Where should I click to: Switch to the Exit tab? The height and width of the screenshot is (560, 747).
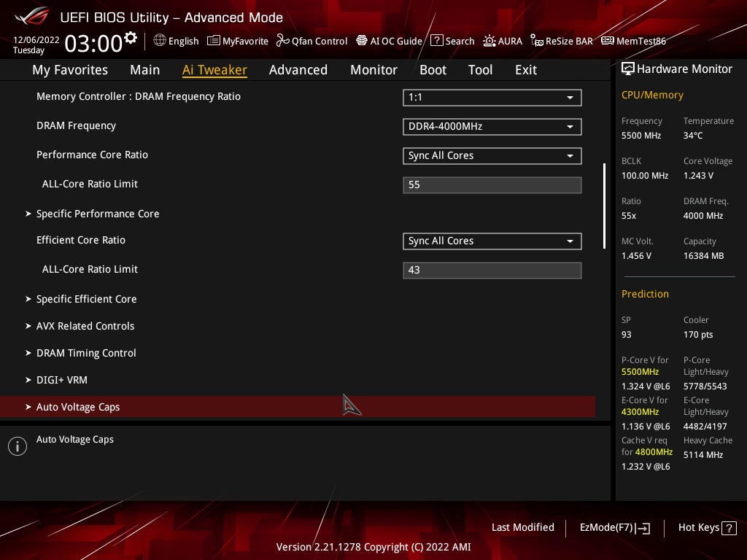526,70
